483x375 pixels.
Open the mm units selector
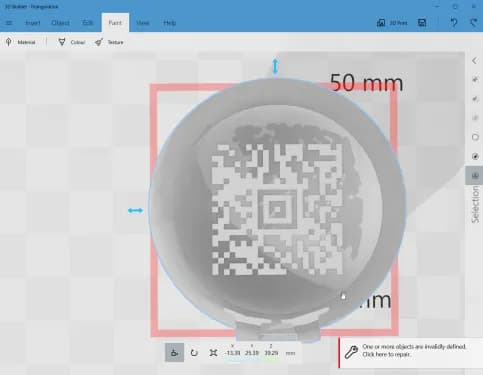[x=290, y=353]
